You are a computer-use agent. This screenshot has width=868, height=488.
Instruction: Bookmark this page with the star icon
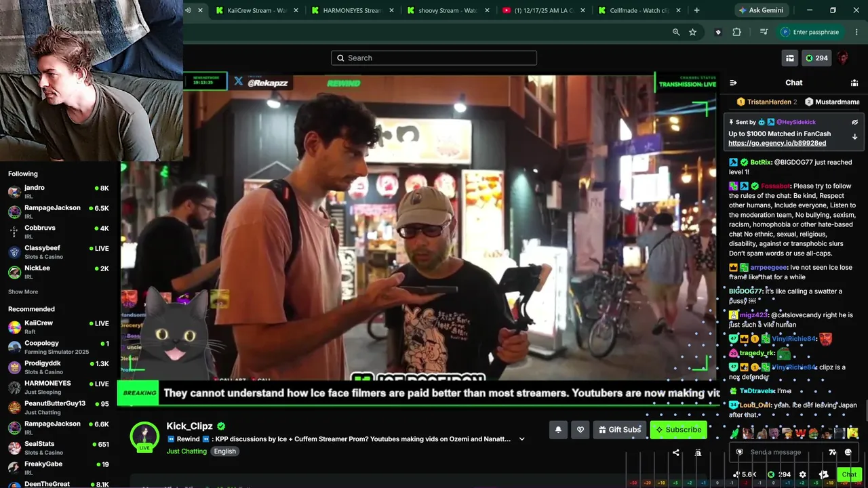pos(692,32)
